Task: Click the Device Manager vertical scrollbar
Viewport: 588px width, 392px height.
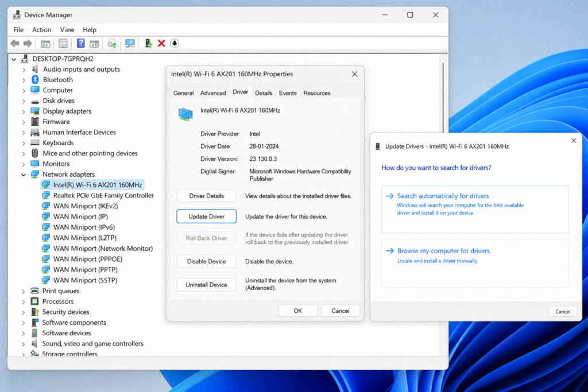Action: (443, 98)
